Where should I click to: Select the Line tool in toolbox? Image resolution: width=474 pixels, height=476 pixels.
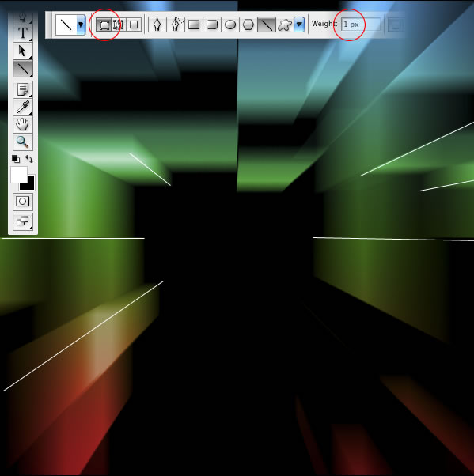click(23, 69)
